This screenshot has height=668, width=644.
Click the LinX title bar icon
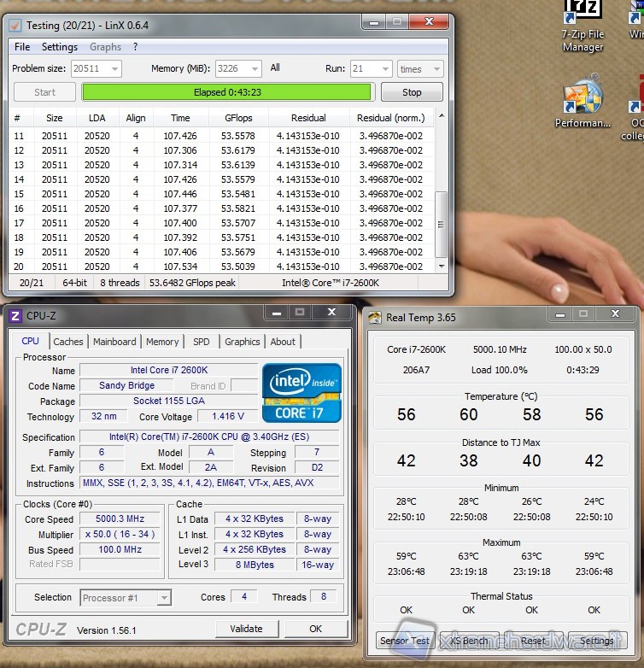tap(15, 25)
